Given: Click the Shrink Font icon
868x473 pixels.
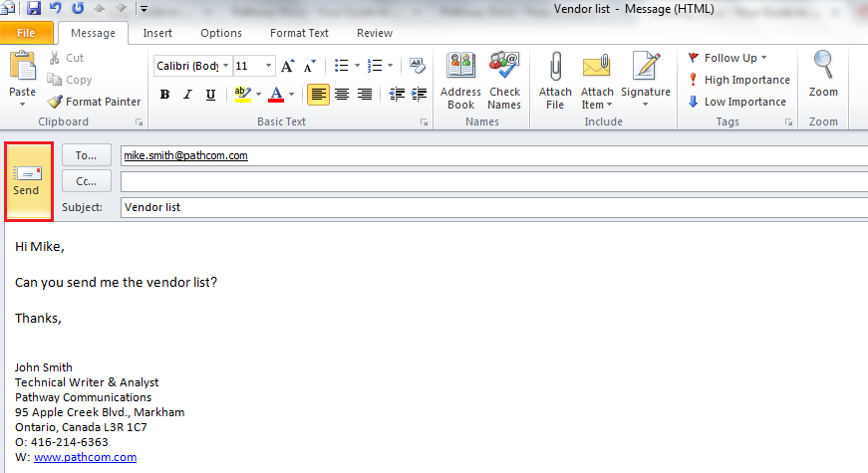Looking at the screenshot, I should 310,66.
